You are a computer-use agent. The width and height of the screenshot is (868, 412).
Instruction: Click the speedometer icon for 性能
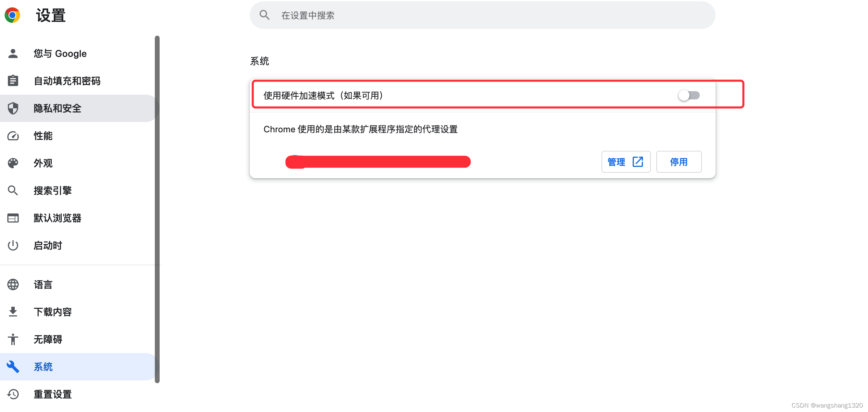click(x=13, y=136)
